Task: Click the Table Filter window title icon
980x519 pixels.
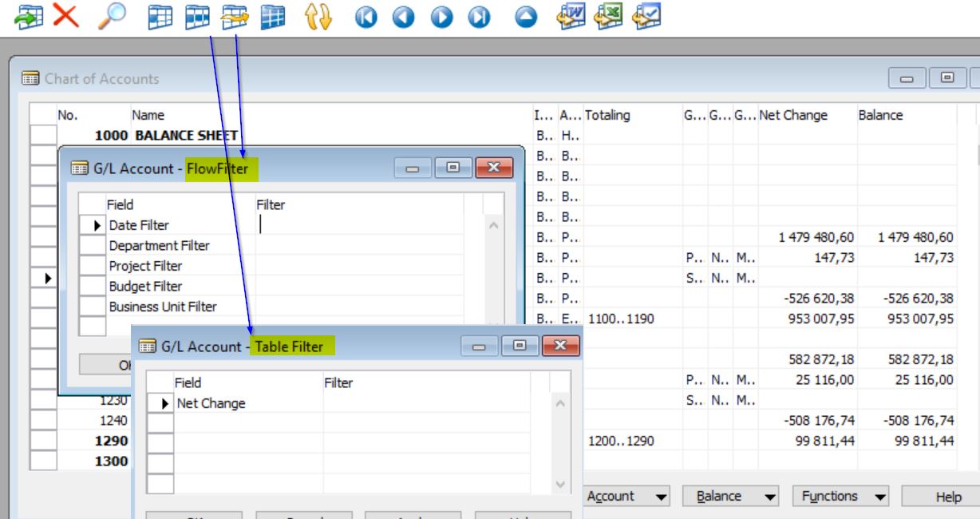Action: tap(148, 347)
